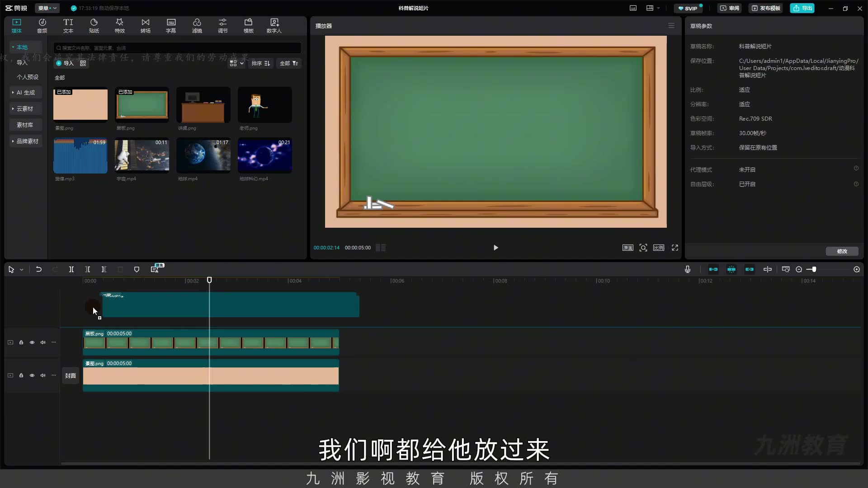Click the timeline zoom in plus icon
The height and width of the screenshot is (488, 868).
(x=857, y=269)
